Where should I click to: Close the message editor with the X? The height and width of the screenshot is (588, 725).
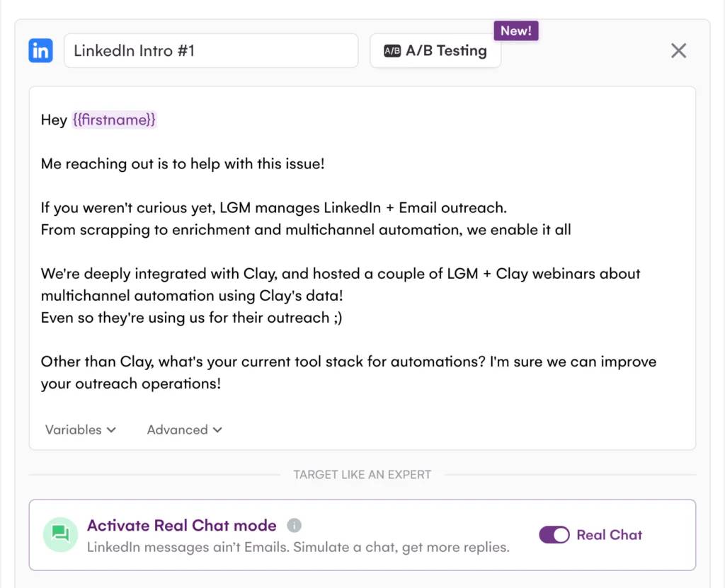click(x=678, y=51)
